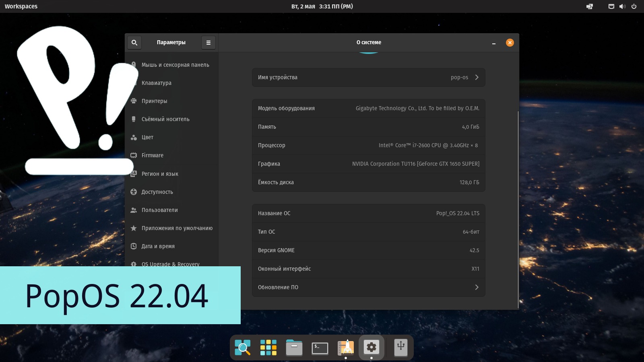Switch to 'Принтеры' settings section
Viewport: 644px width, 362px height.
coord(155,101)
